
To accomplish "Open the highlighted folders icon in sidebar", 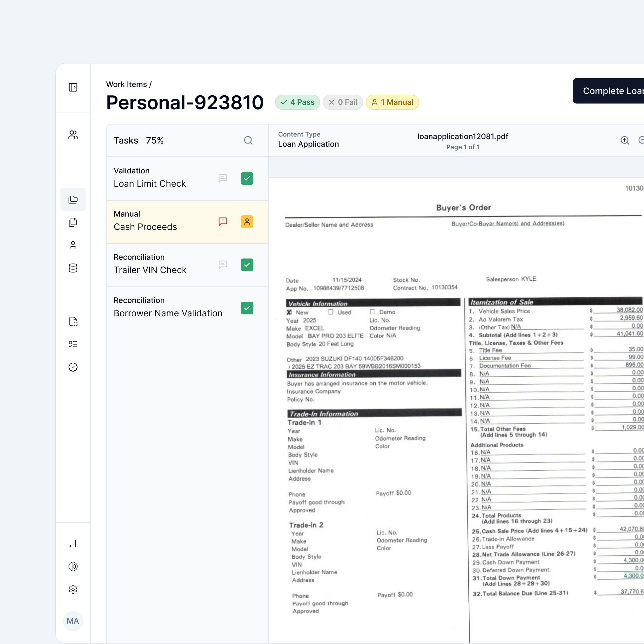I will 73,199.
